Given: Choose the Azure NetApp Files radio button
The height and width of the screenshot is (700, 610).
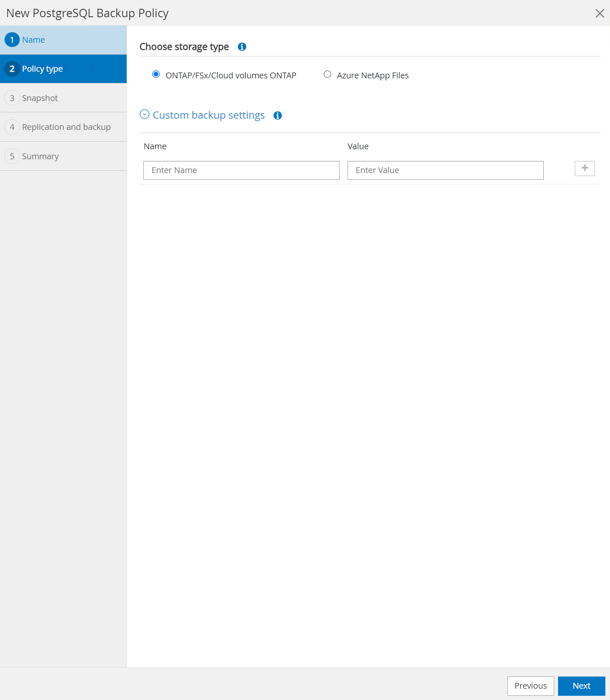Looking at the screenshot, I should pos(327,75).
